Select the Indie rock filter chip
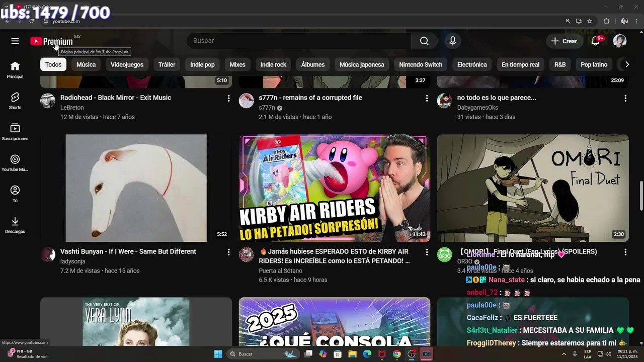 click(273, 64)
